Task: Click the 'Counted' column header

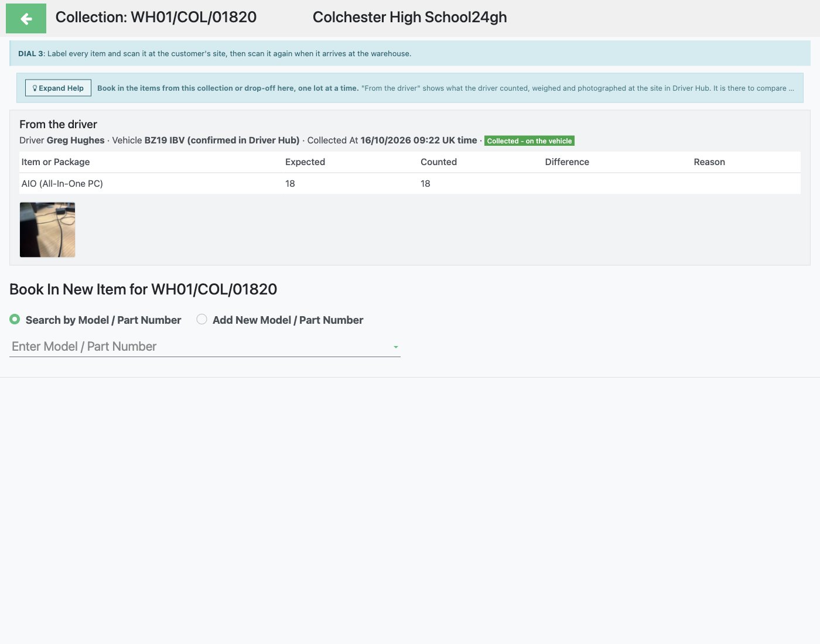Action: [439, 162]
